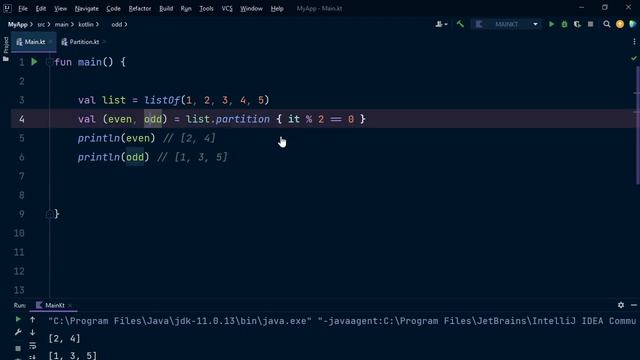Open the File menu
640x360 pixels.
pyautogui.click(x=23, y=8)
